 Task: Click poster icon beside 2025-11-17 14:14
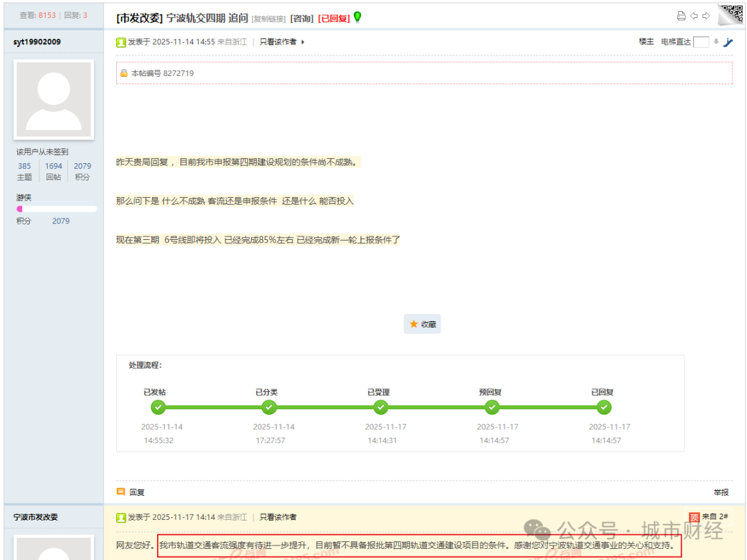pyautogui.click(x=121, y=518)
